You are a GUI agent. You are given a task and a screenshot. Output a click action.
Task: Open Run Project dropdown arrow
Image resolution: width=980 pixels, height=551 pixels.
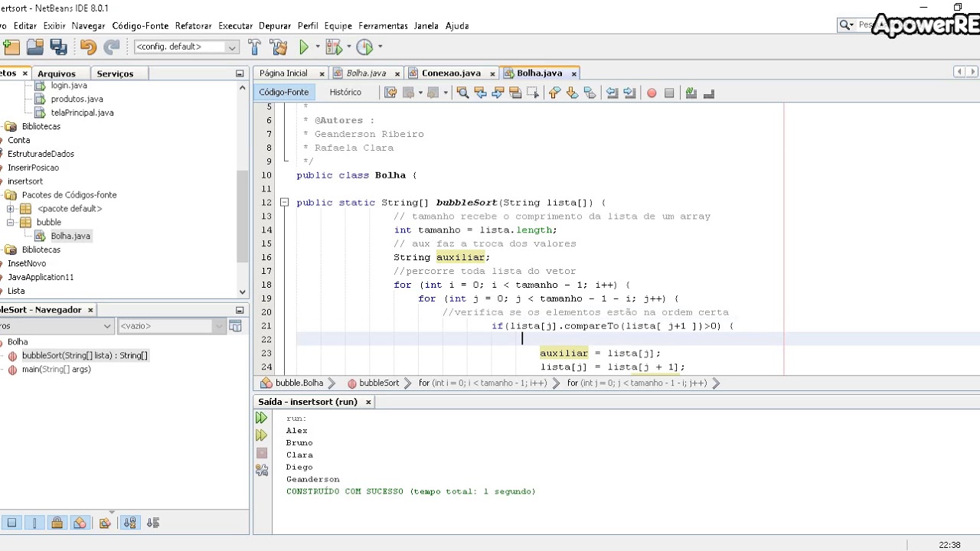[318, 47]
